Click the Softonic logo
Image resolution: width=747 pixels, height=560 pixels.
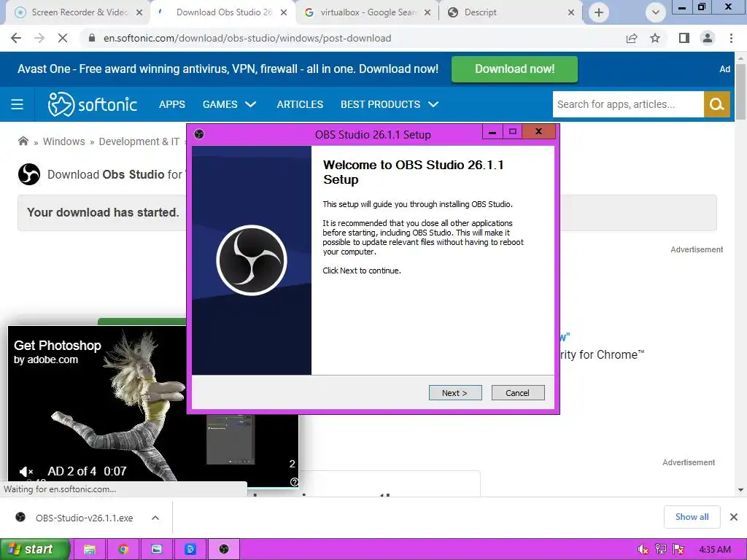pyautogui.click(x=93, y=104)
